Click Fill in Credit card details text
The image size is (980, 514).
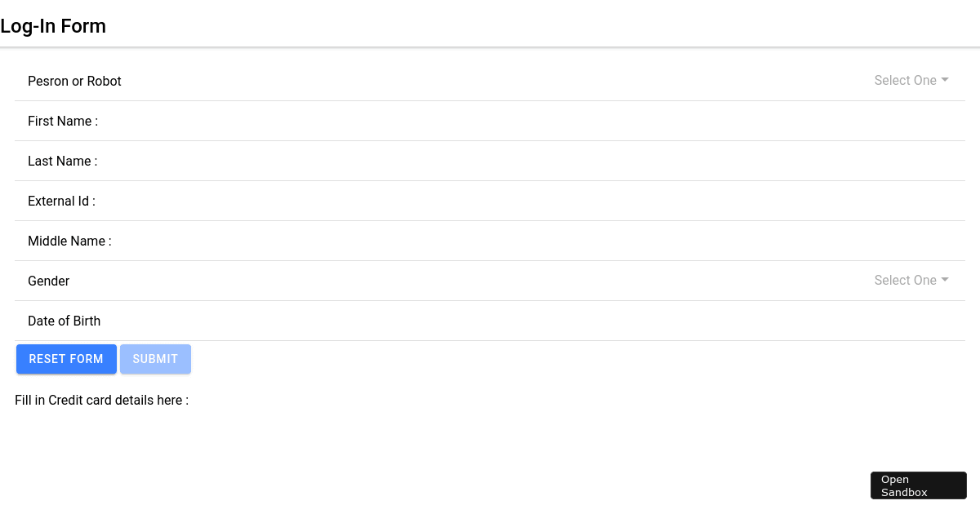[x=101, y=400]
